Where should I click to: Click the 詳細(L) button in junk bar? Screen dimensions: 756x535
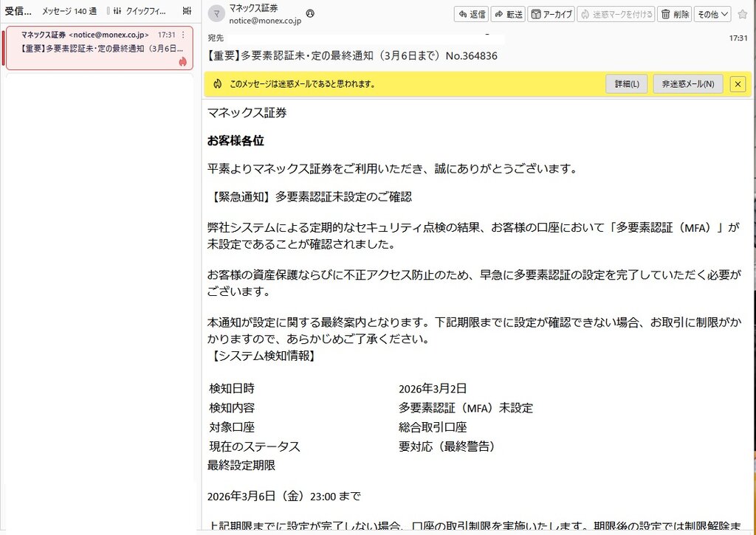pyautogui.click(x=626, y=84)
